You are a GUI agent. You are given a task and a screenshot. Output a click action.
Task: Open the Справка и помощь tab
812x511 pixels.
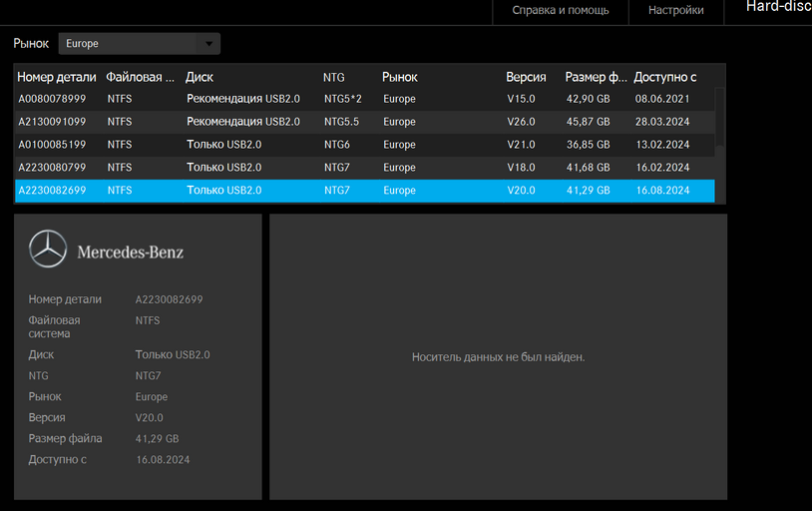(x=561, y=10)
